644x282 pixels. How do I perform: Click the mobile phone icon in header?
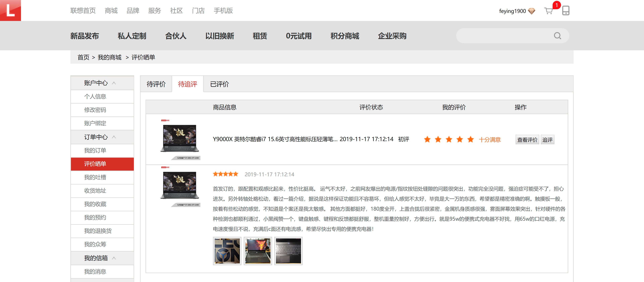pos(566,11)
